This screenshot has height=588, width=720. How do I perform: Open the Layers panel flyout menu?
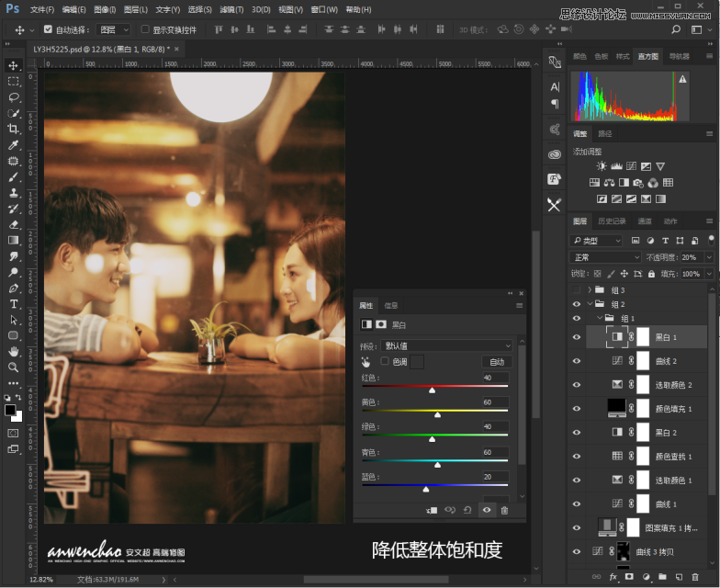[709, 220]
